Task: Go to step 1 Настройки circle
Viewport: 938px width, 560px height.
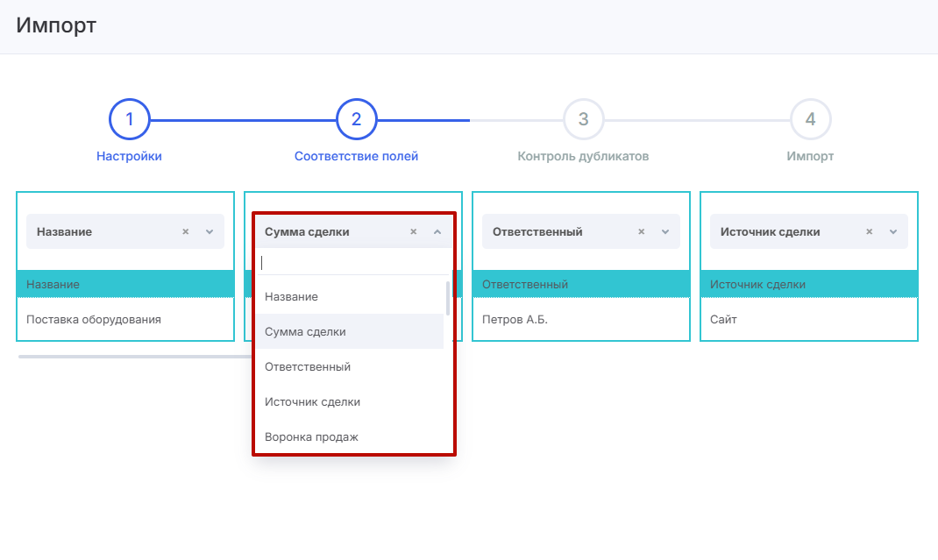Action: click(x=130, y=119)
